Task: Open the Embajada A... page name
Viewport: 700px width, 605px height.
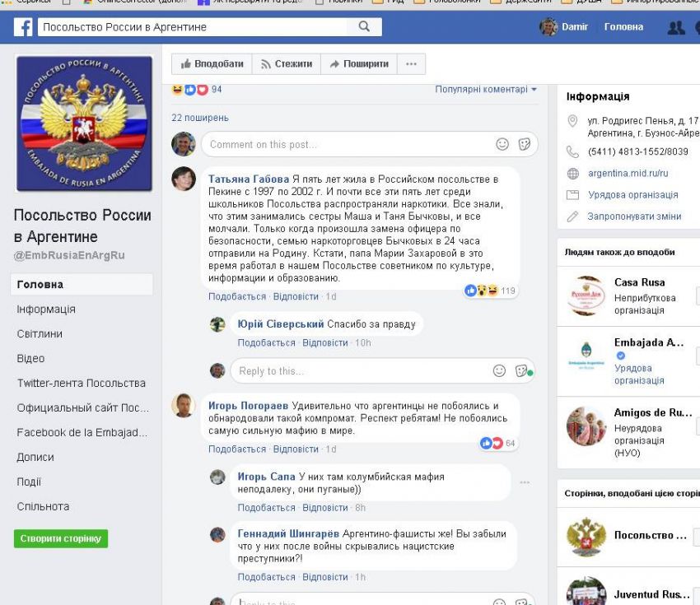Action: point(649,342)
